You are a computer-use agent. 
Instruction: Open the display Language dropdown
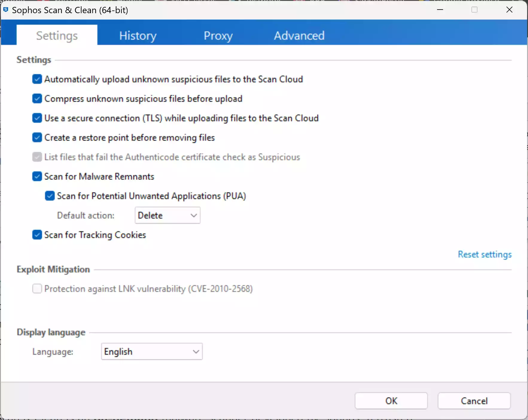[151, 351]
